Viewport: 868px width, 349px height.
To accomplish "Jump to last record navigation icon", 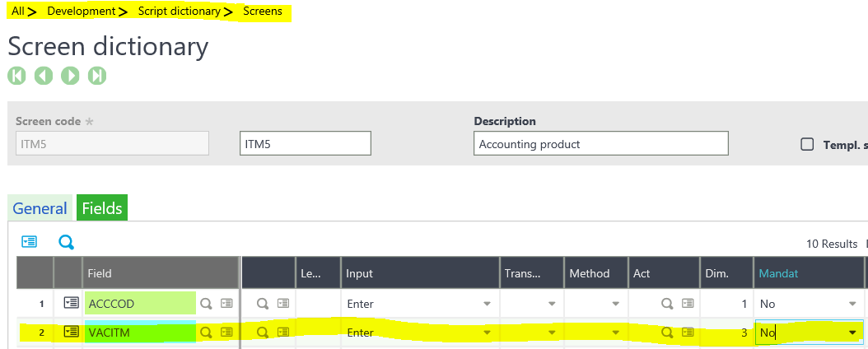I will [97, 76].
